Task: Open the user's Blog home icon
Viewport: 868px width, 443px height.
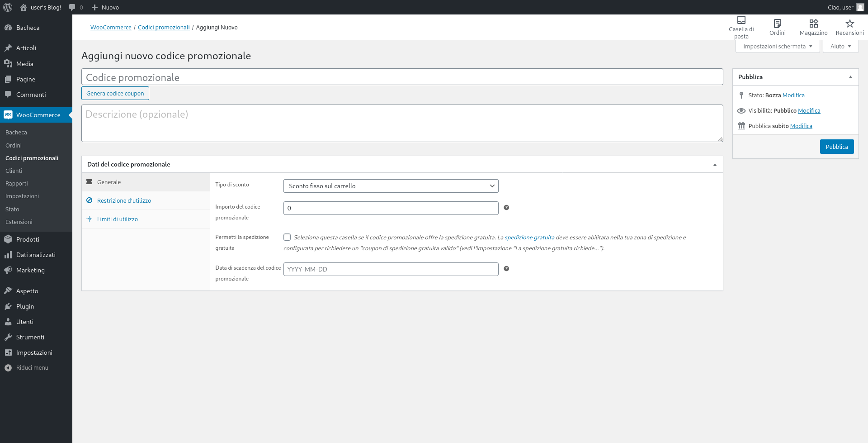Action: pyautogui.click(x=24, y=7)
